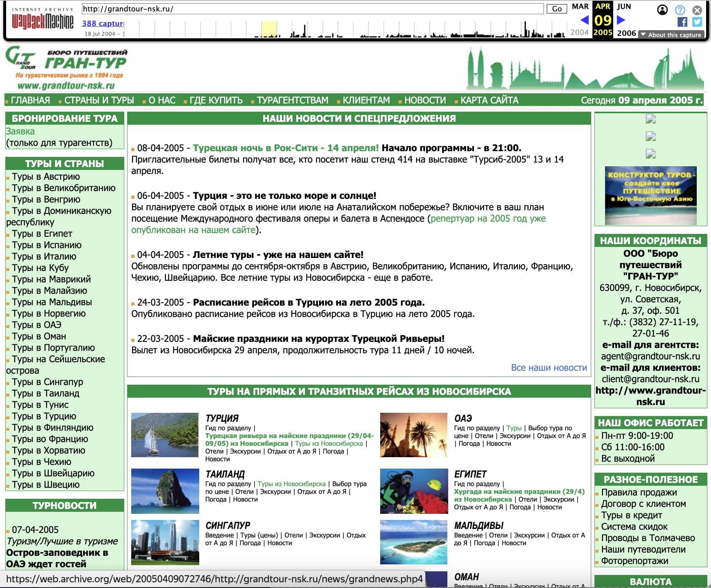The width and height of the screenshot is (711, 588).
Task: Open Туры в Австрию link
Action: click(x=46, y=176)
